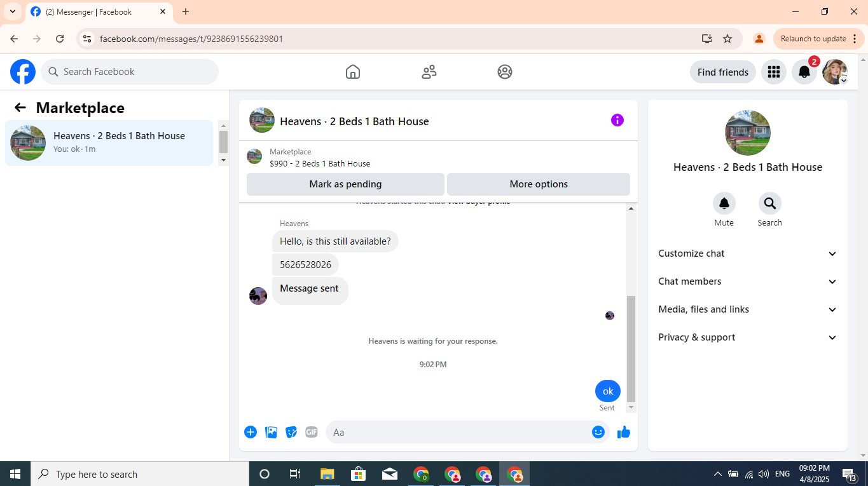Open Microsoft Store from the taskbar

(x=358, y=474)
